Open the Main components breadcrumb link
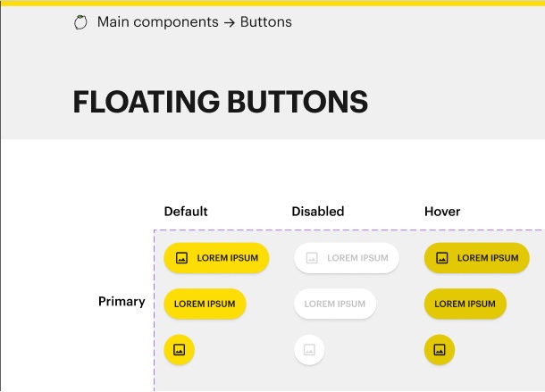The image size is (545, 392). pyautogui.click(x=157, y=21)
